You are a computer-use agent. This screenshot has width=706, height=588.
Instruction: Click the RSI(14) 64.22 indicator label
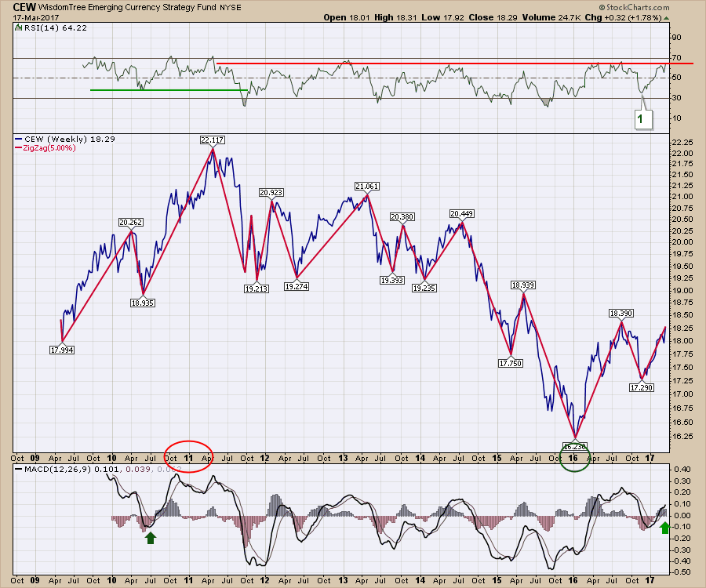click(56, 28)
